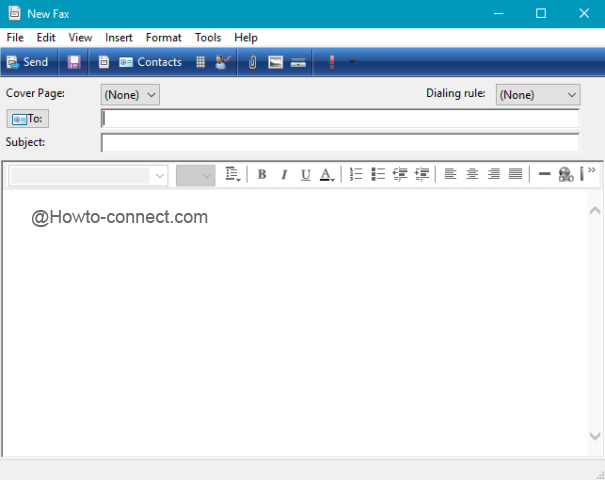
Task: Insert a picture using the image icon
Action: point(275,62)
